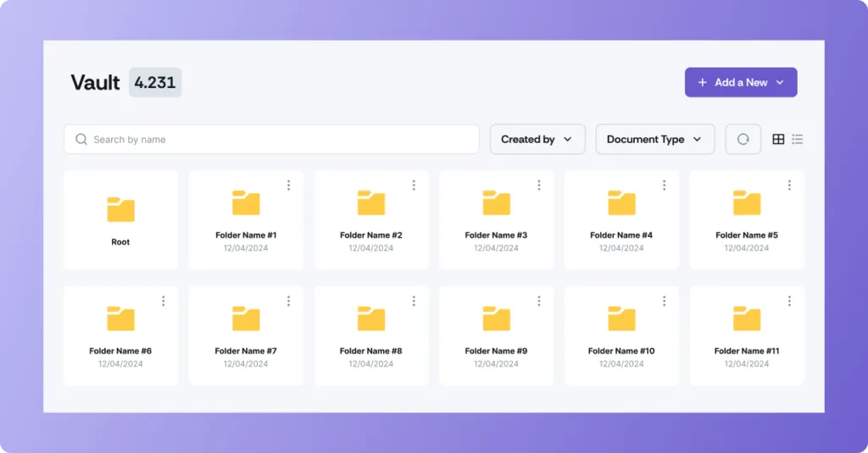
Task: Open the three-dot menu for Folder Name #10
Action: point(665,301)
